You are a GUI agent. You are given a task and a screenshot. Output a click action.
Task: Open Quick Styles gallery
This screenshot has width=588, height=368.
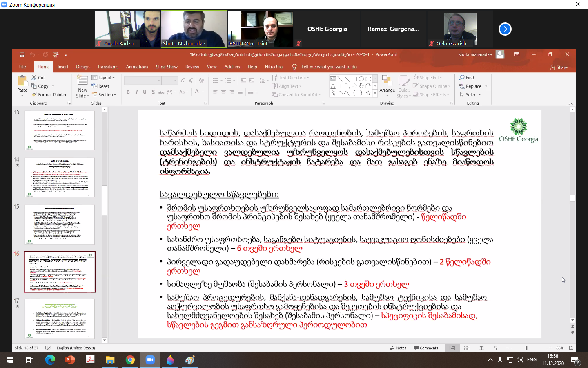tap(404, 81)
